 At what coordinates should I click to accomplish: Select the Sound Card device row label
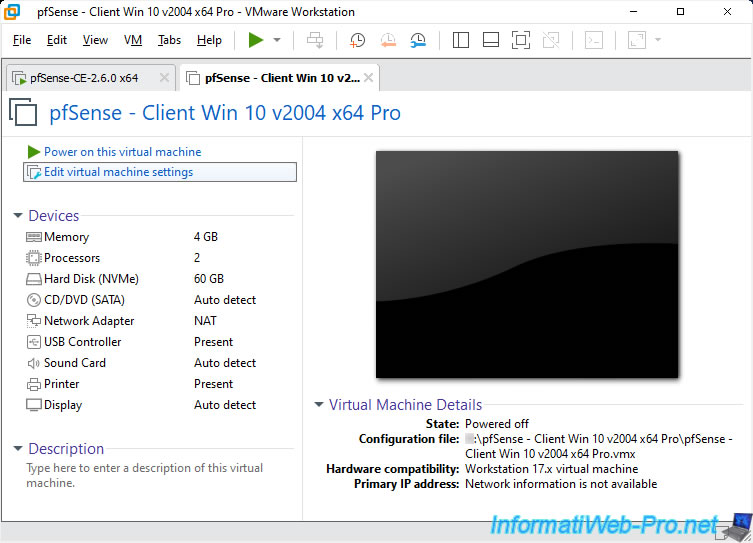74,363
